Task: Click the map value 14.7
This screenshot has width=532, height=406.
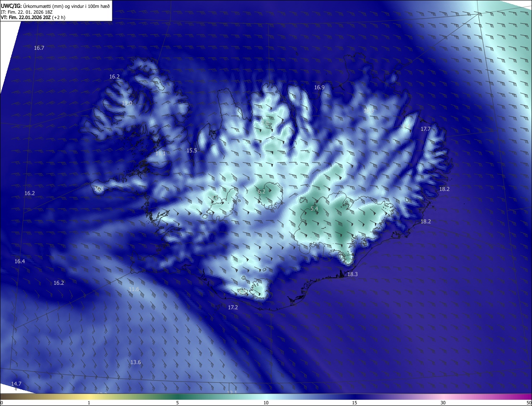Action: (x=16, y=384)
